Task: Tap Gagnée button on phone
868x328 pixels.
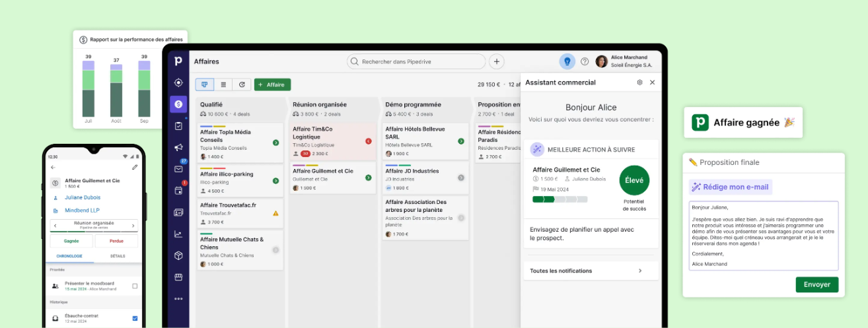Action: point(71,242)
